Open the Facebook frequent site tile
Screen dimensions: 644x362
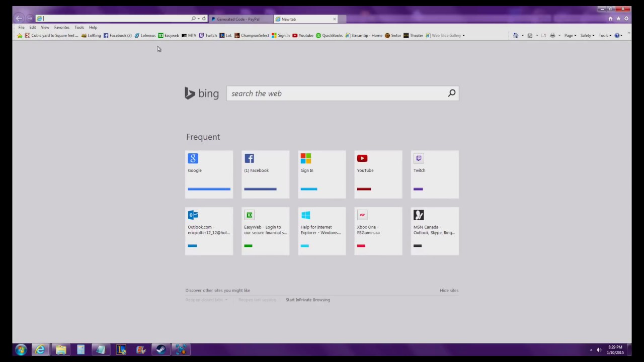point(265,174)
